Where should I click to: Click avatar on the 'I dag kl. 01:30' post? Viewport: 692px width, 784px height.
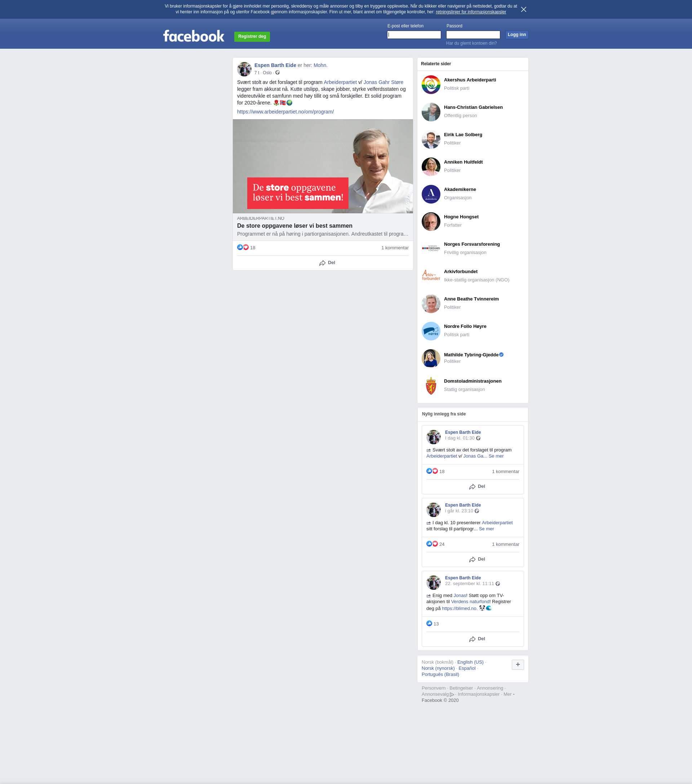pyautogui.click(x=434, y=437)
